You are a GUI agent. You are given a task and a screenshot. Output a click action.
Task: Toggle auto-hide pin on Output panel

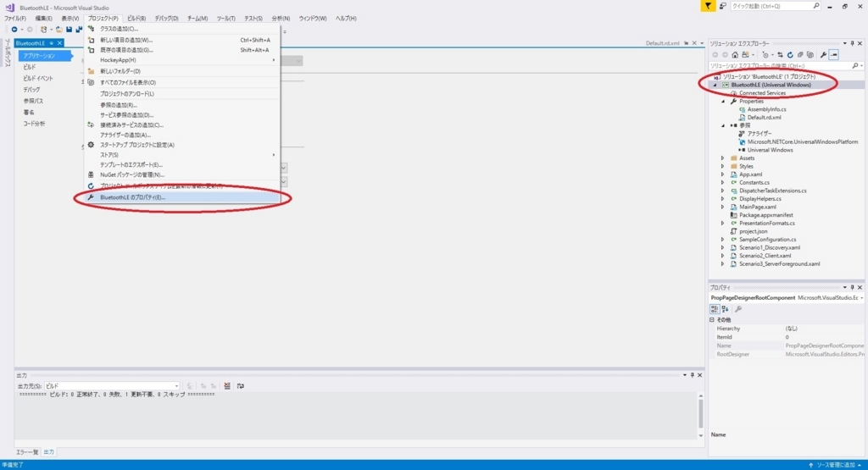tap(692, 375)
